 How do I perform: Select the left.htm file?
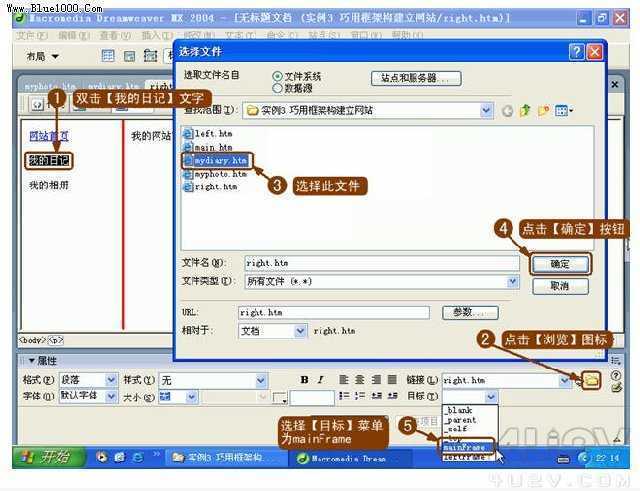pos(209,133)
